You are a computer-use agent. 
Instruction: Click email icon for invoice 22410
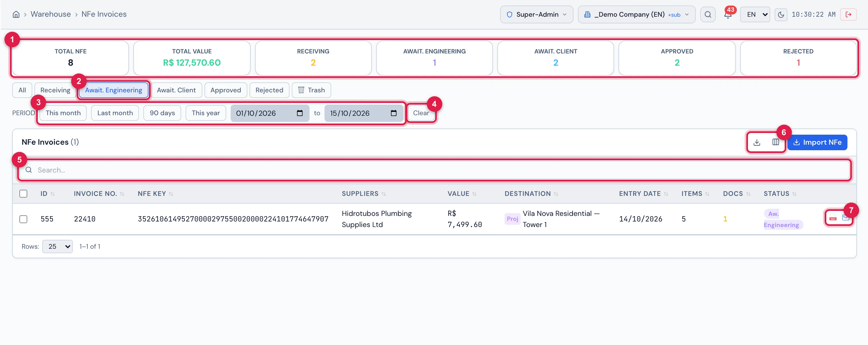click(x=846, y=218)
